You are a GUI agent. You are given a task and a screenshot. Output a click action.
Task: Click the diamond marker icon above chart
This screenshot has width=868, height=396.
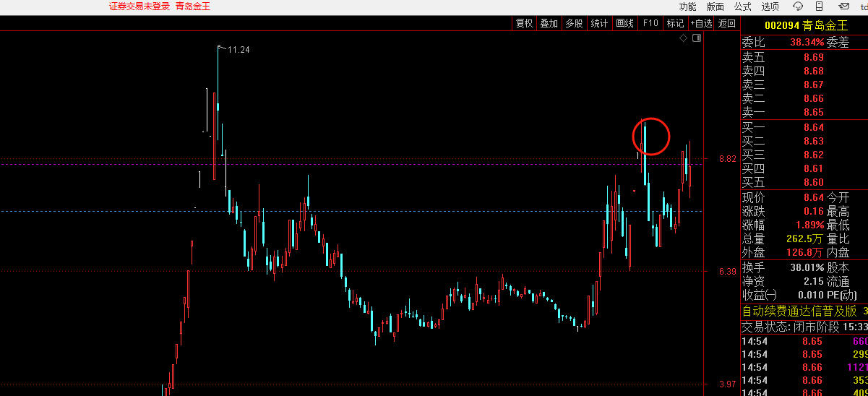point(684,38)
